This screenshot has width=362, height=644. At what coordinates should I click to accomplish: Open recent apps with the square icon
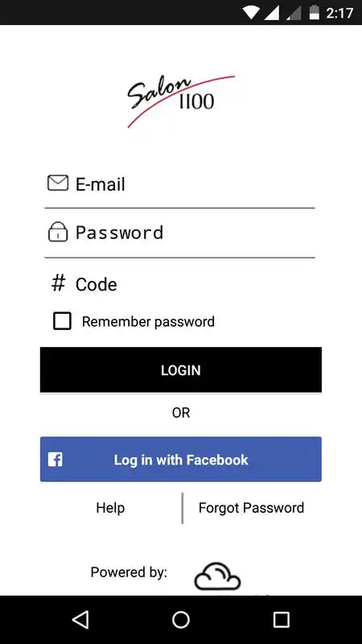(x=281, y=619)
